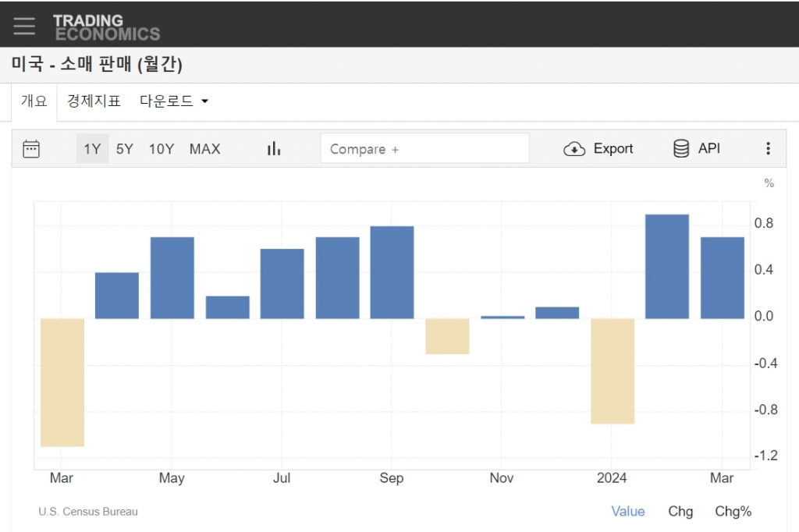799x532 pixels.
Task: Expand the 다운로드 dropdown menu
Action: click(174, 101)
